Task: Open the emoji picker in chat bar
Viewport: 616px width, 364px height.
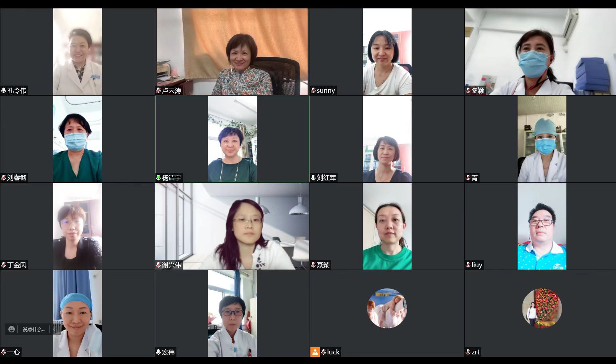Action: point(12,329)
